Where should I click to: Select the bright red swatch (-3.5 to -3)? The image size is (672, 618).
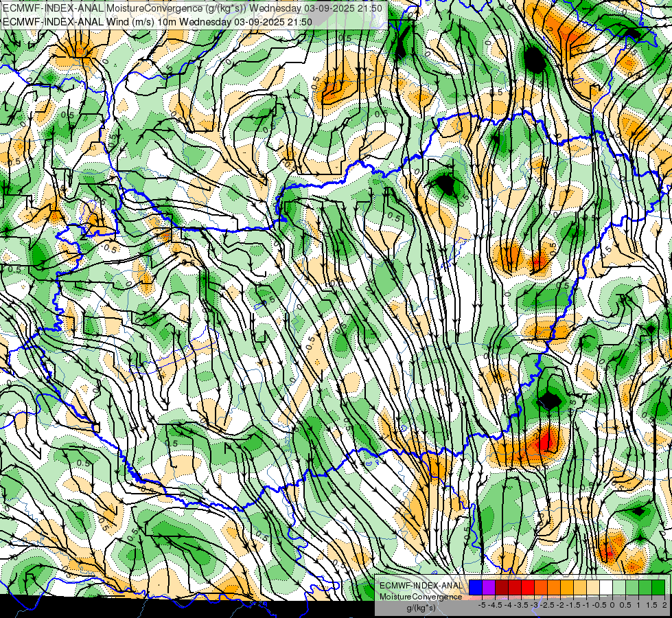click(528, 587)
